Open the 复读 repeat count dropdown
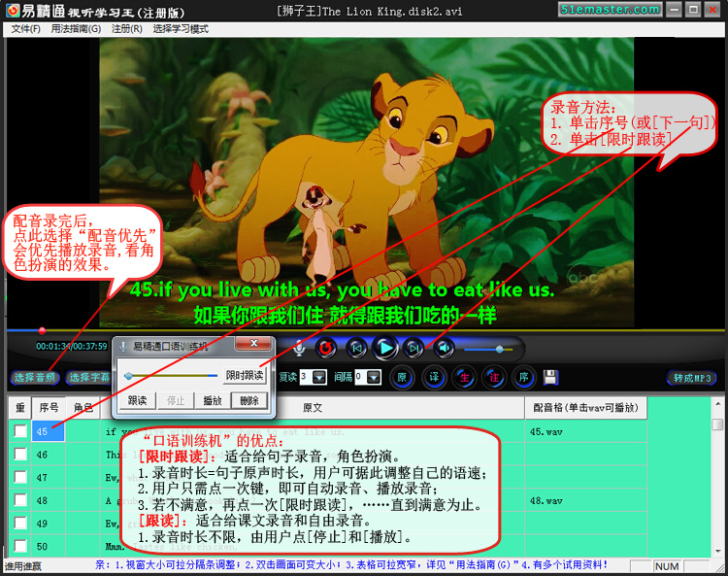Screen dimensions: 728x576 (x=319, y=377)
